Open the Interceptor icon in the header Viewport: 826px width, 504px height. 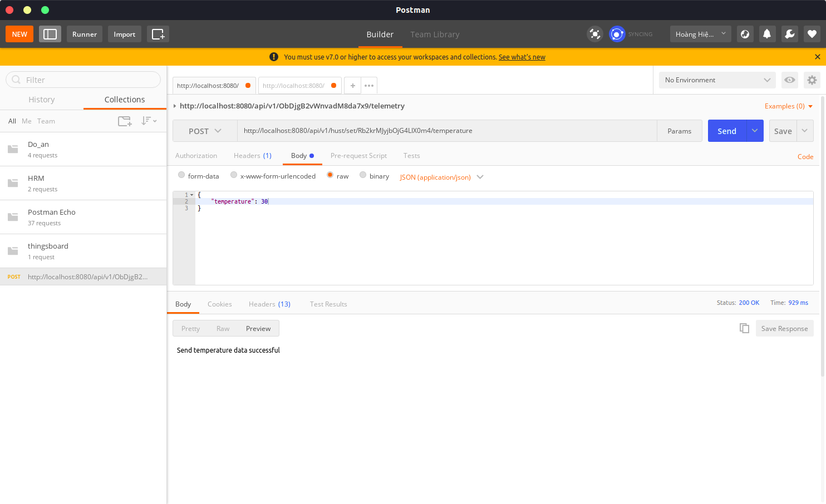pos(594,34)
